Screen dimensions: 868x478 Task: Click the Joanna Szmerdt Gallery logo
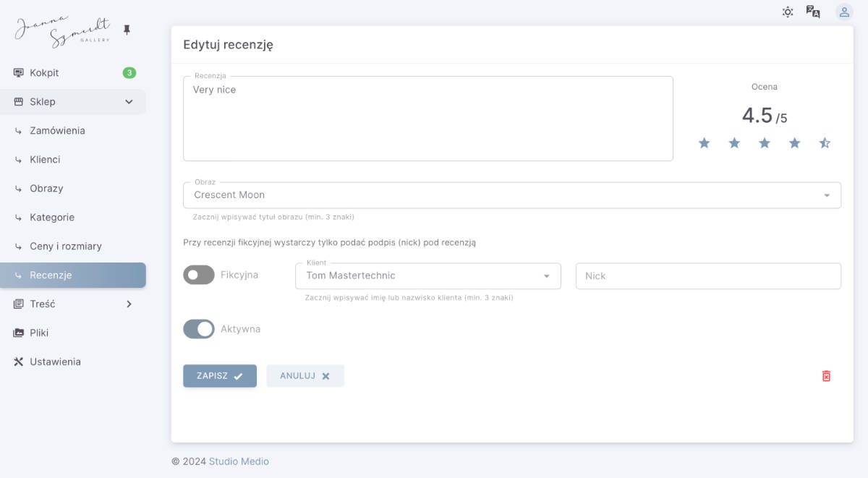coord(63,31)
